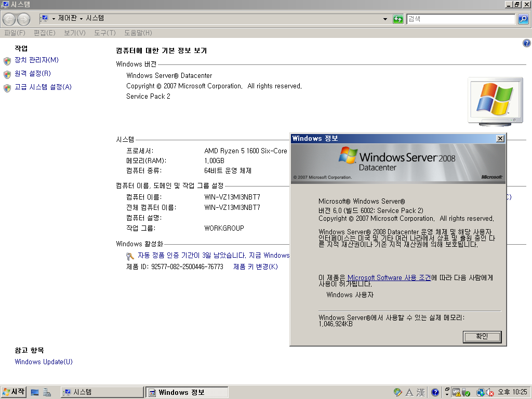Open the 파일(F) menu

pos(15,33)
